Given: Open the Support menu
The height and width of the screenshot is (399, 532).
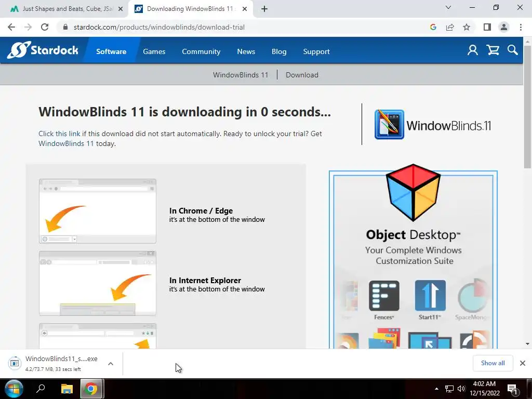Looking at the screenshot, I should 316,51.
